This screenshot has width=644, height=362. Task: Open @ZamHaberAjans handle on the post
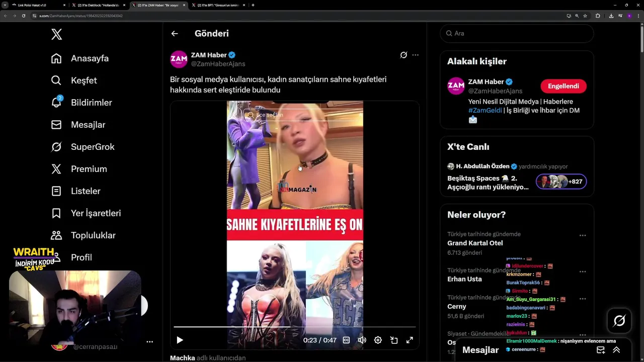point(218,64)
